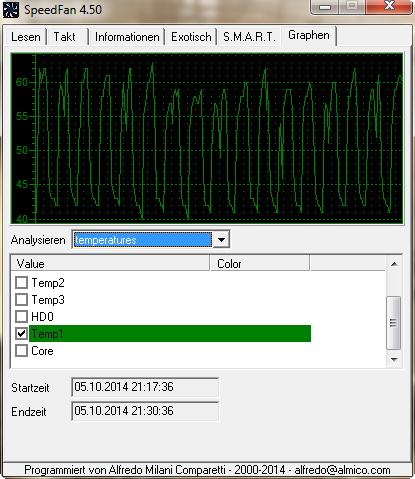
Task: Click the list scrollbar down arrow
Action: (x=394, y=359)
